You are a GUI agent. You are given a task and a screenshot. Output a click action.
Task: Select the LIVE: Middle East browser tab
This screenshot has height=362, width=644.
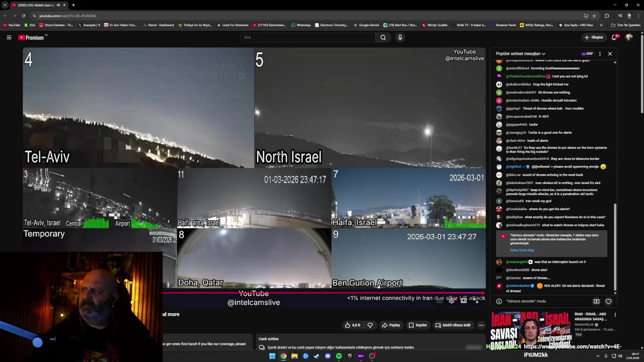39,5
